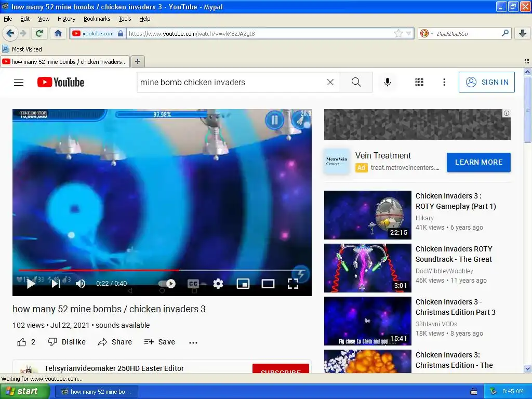
Task: Open the browser home page icon
Action: point(58,33)
